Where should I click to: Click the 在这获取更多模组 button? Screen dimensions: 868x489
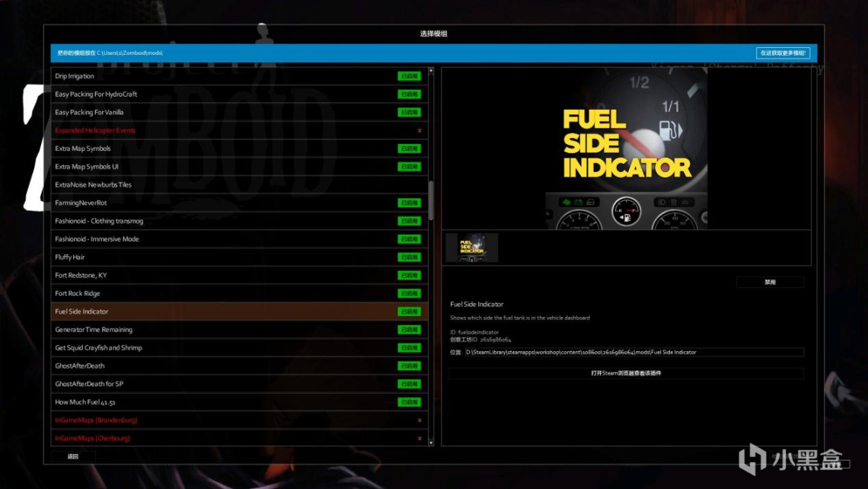(x=783, y=53)
